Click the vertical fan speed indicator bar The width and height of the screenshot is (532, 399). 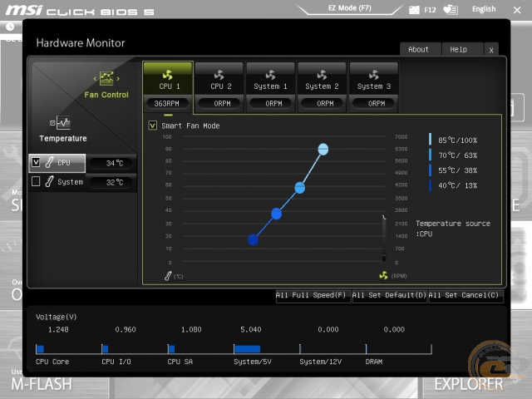coord(384,239)
